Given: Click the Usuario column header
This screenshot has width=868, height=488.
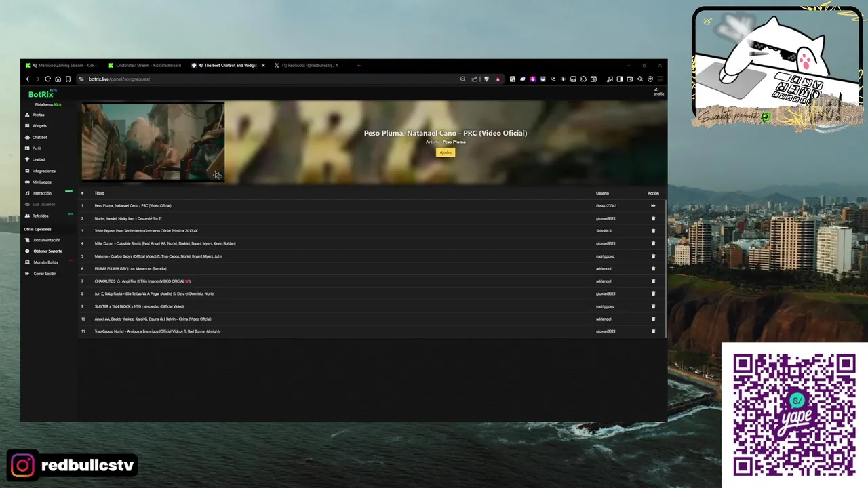Looking at the screenshot, I should pos(602,193).
